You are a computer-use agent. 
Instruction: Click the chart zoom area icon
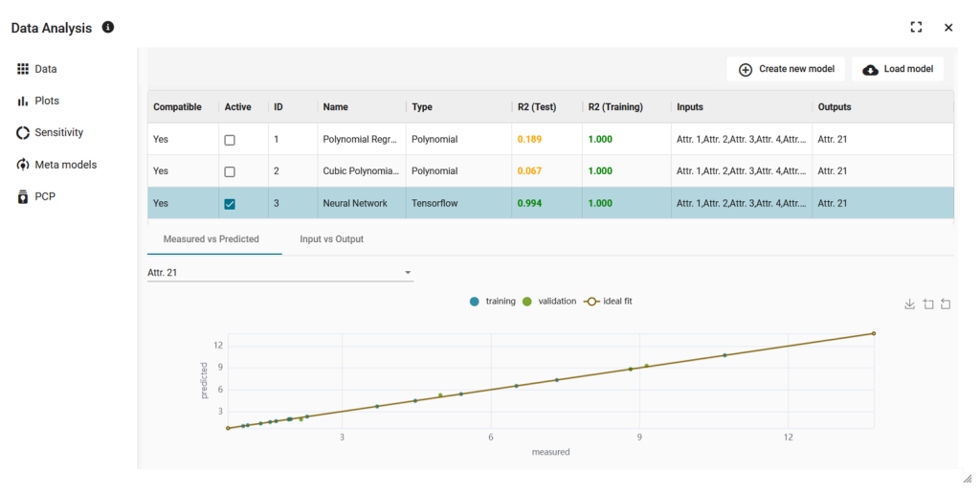tap(928, 304)
